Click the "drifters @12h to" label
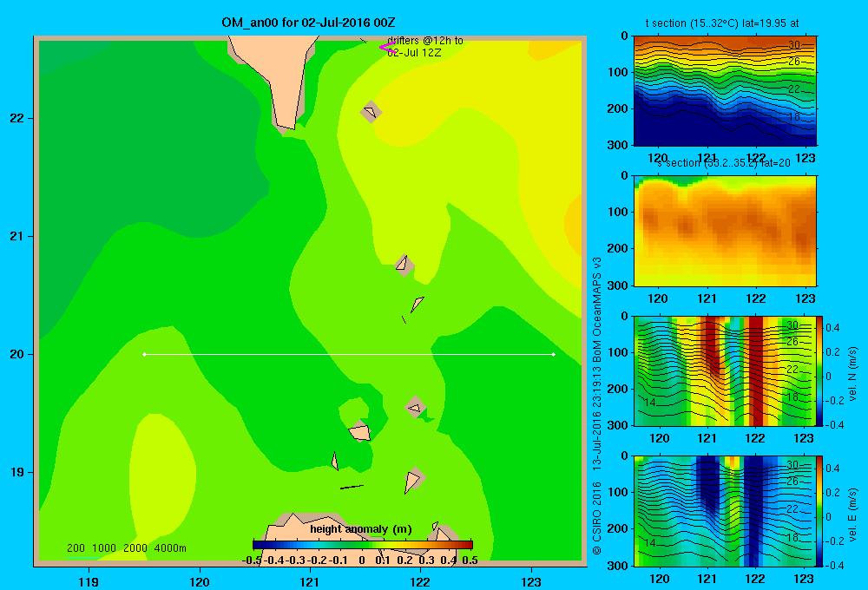Viewport: 868px width, 590px height. click(x=425, y=41)
